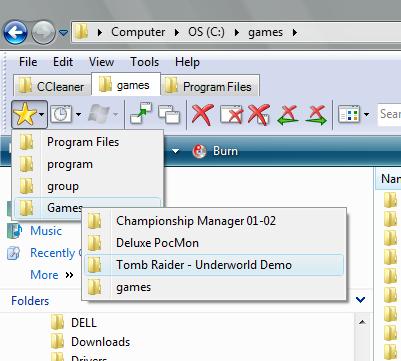Click the clock history toolbar icon
This screenshot has width=401, height=361.
[61, 114]
